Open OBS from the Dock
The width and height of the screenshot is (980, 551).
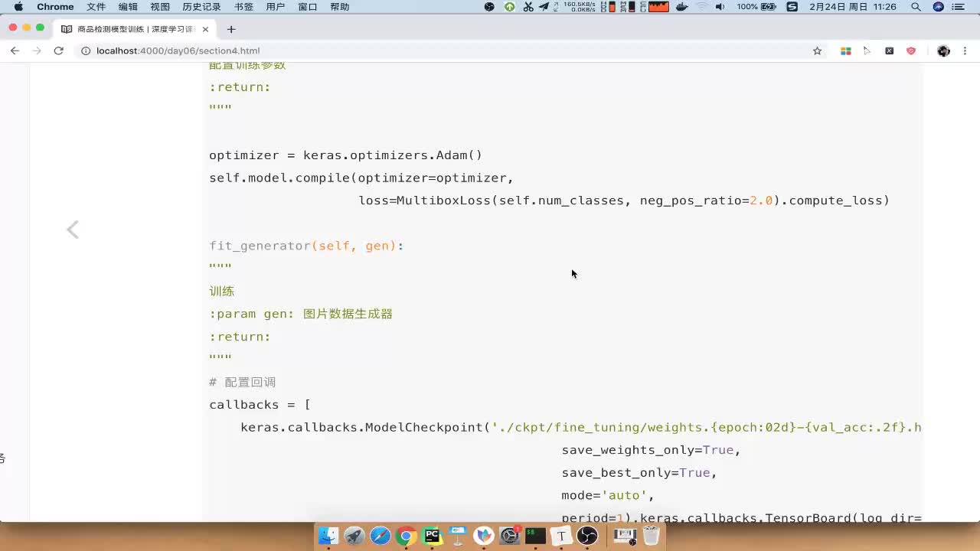[x=587, y=536]
